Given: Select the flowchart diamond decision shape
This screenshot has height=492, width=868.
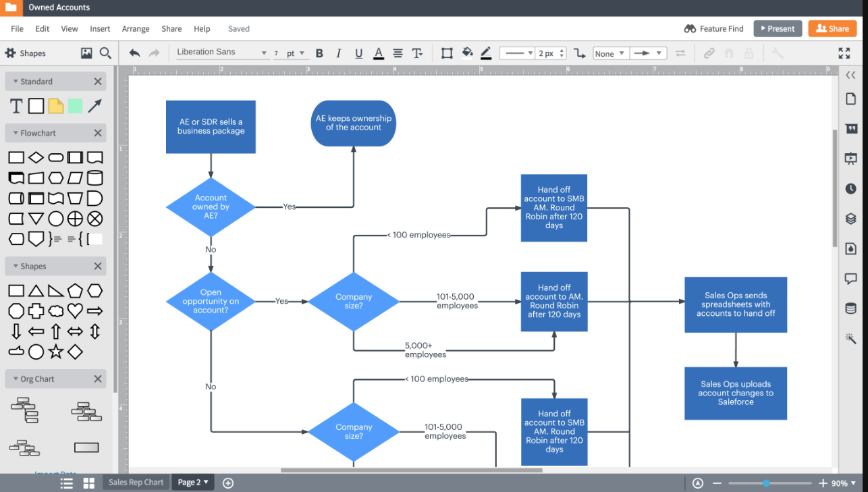Looking at the screenshot, I should (36, 158).
